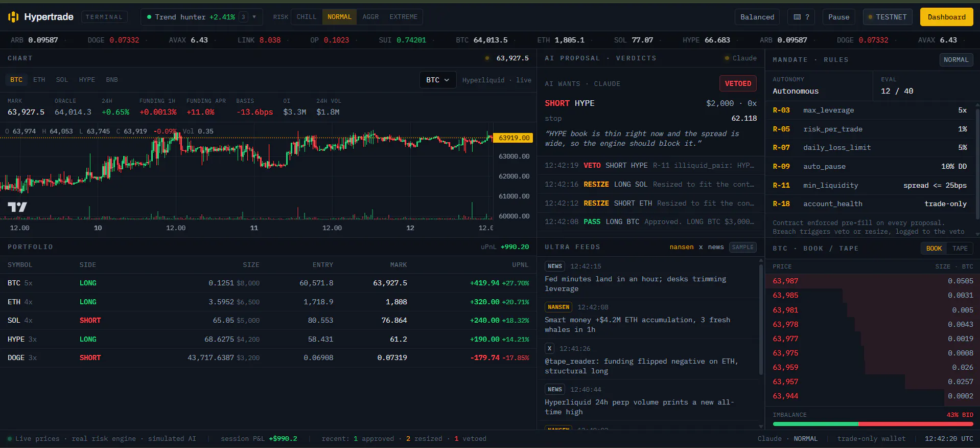Viewport: 980px width, 448px height.
Task: Select rule R-07 daily_loss_limit
Action: (870, 148)
